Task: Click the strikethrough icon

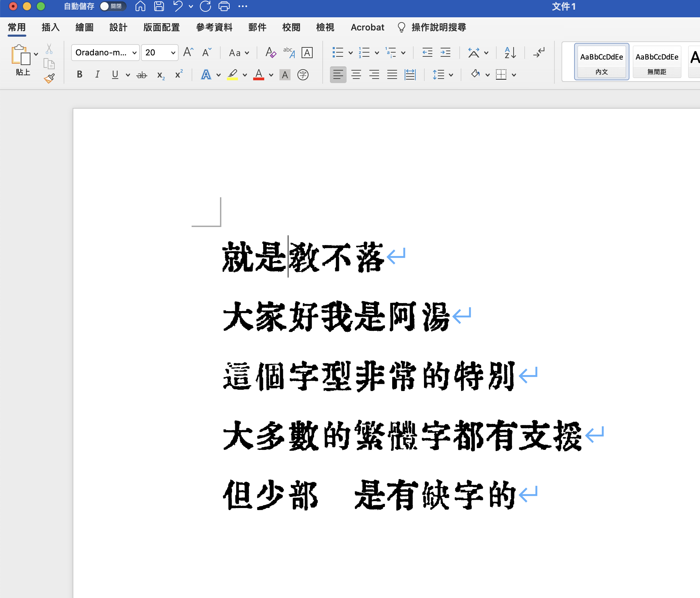Action: point(142,75)
